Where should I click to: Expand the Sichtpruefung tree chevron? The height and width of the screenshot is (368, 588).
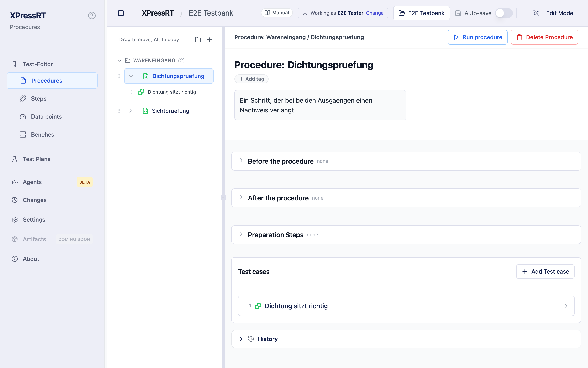(130, 111)
